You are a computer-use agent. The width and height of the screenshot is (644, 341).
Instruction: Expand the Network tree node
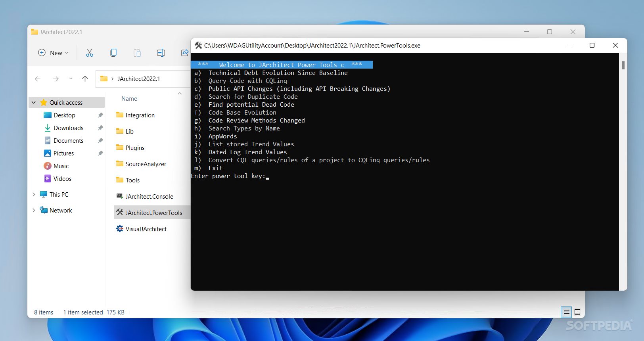[34, 210]
